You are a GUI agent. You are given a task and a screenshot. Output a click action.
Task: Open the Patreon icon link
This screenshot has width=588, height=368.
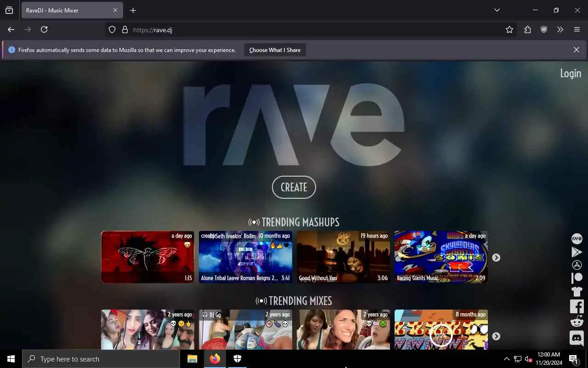pyautogui.click(x=577, y=278)
